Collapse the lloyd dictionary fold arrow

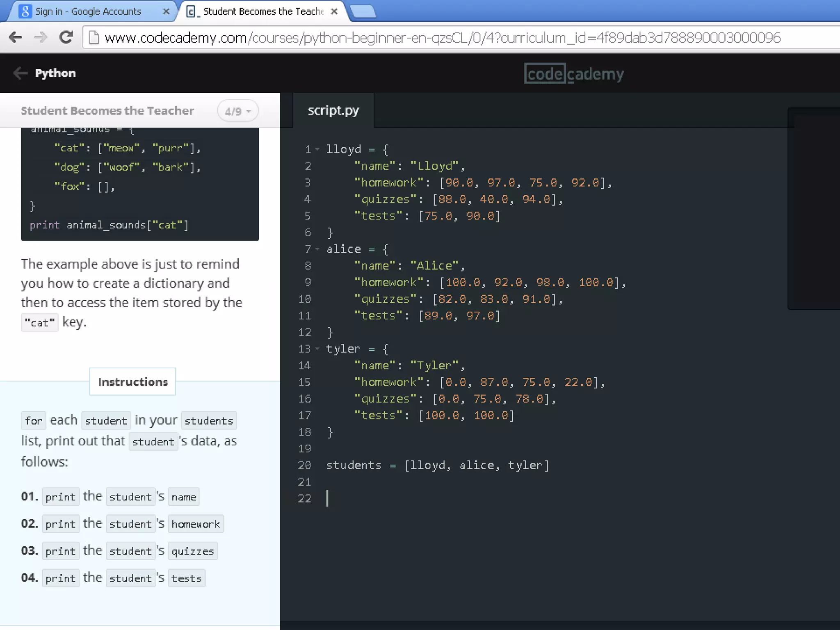[317, 149]
